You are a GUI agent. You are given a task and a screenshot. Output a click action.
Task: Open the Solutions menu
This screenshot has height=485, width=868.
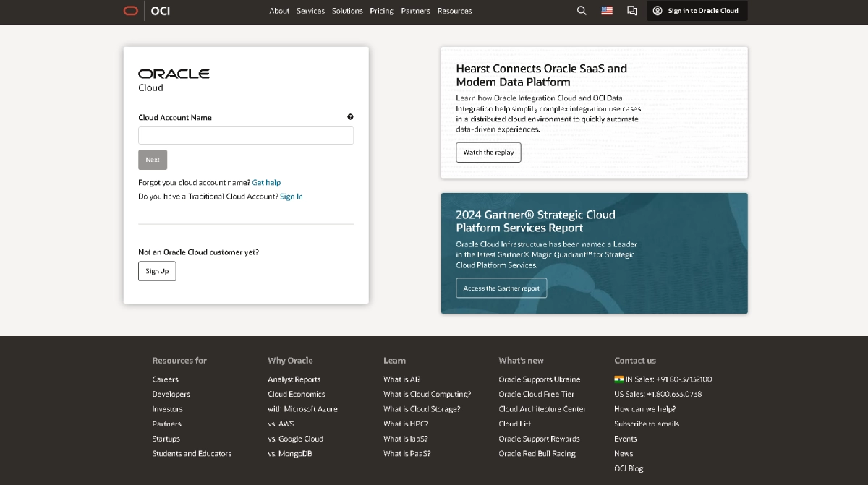pos(347,11)
